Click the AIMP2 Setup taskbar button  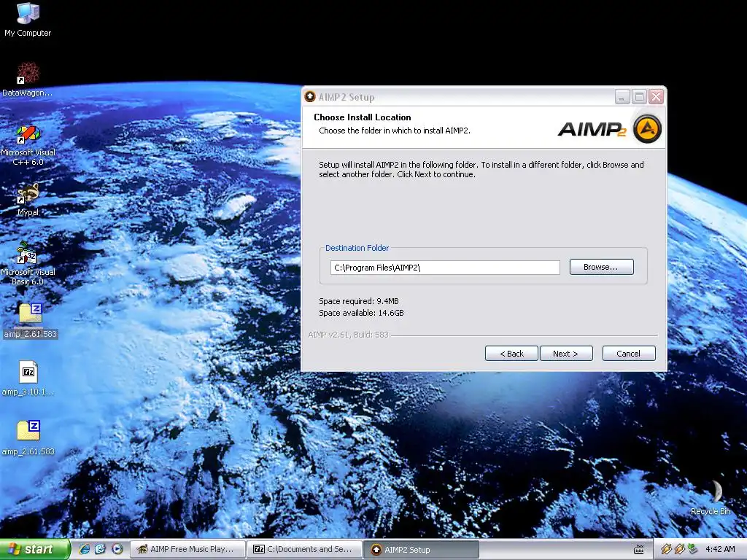point(422,550)
